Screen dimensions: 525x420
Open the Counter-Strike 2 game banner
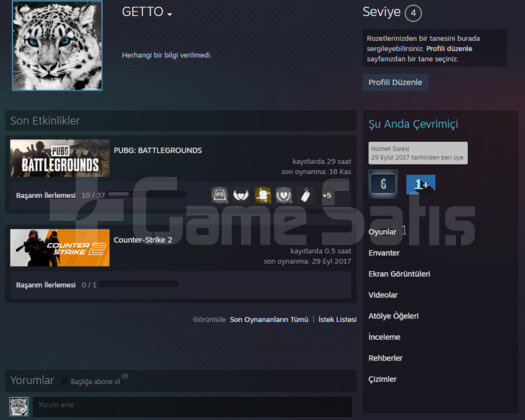coord(60,248)
